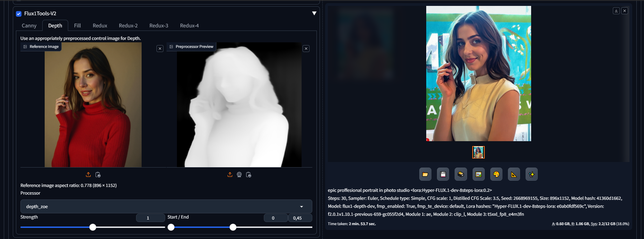The height and width of the screenshot is (239, 644).
Task: Send image to extras with ruler icon
Action: [514, 174]
